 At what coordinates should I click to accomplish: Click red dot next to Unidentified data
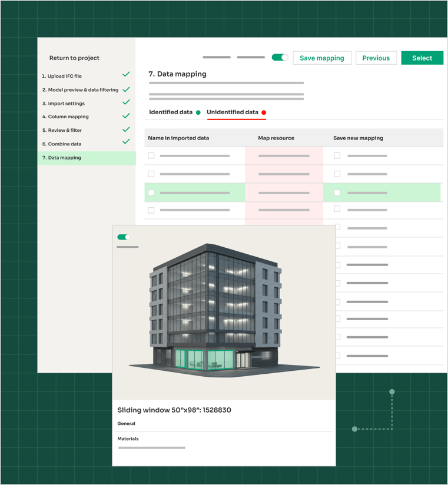tap(264, 112)
